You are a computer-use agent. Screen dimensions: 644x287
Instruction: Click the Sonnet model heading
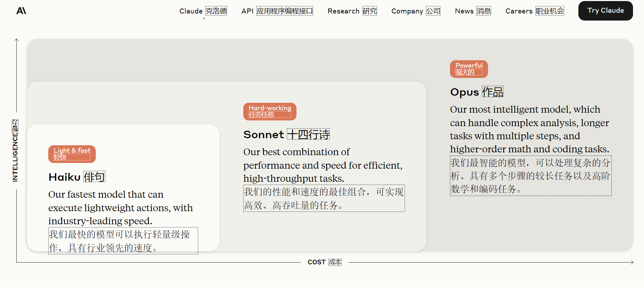287,134
